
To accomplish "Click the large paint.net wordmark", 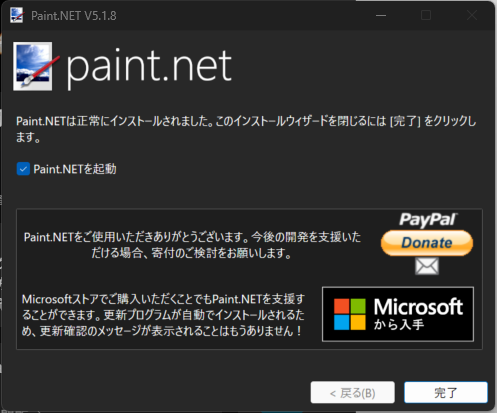I will (149, 67).
